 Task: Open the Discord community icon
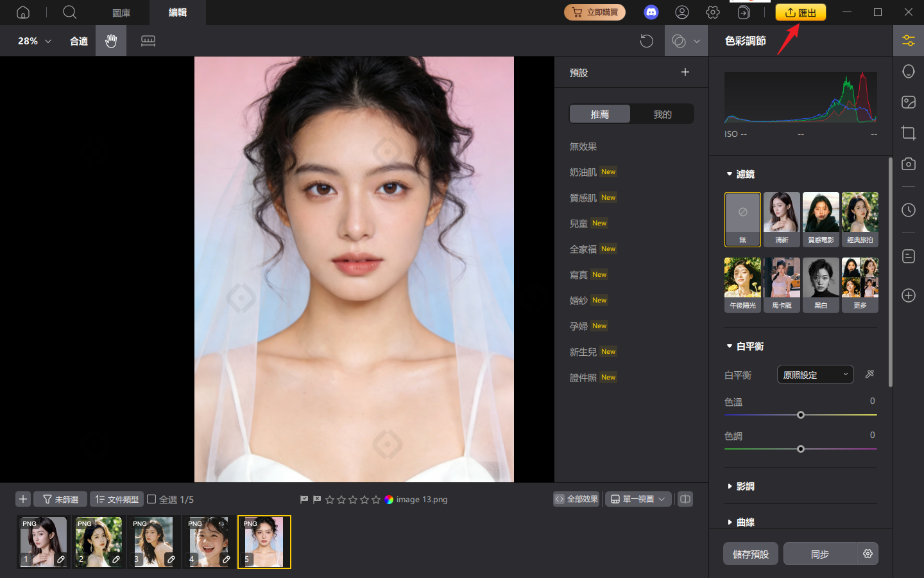651,12
